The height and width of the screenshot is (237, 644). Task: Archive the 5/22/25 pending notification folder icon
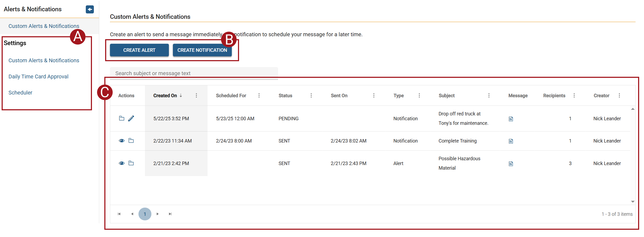pyautogui.click(x=122, y=118)
